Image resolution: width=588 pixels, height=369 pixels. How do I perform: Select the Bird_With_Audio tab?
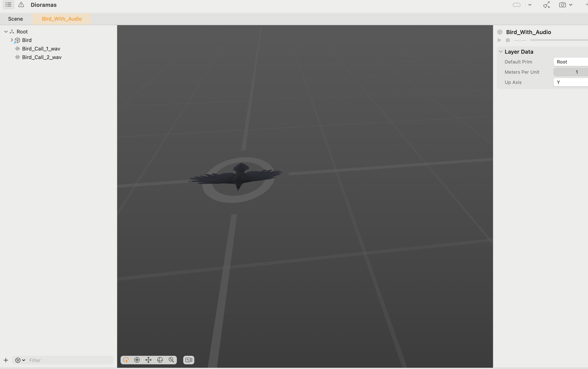(x=62, y=19)
